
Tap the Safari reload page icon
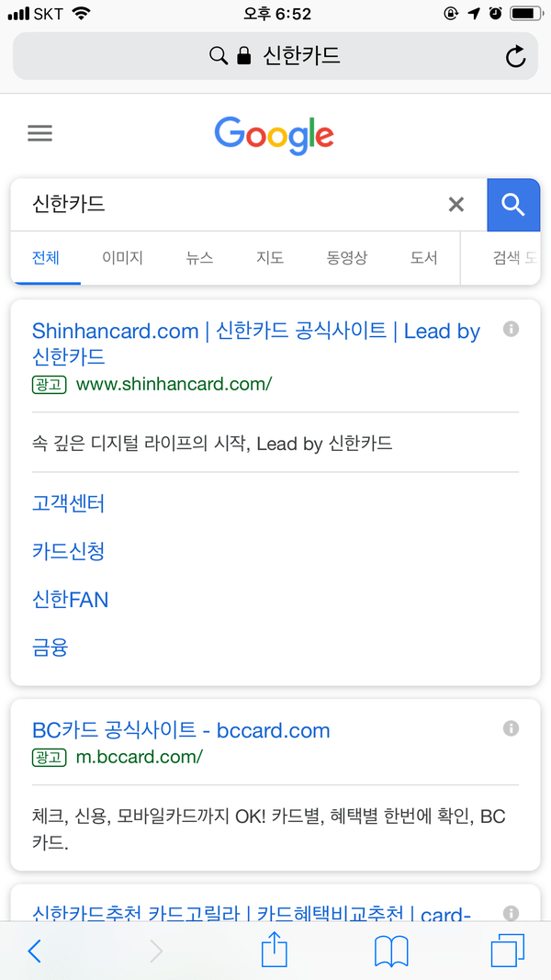pos(516,57)
